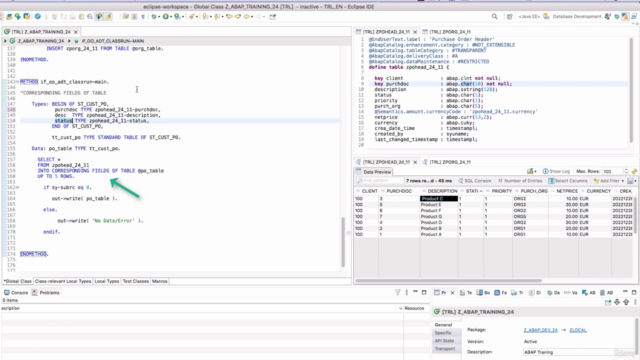Select the ZPORG_24_11 table definition tab
The width and height of the screenshot is (640, 360).
(x=447, y=32)
